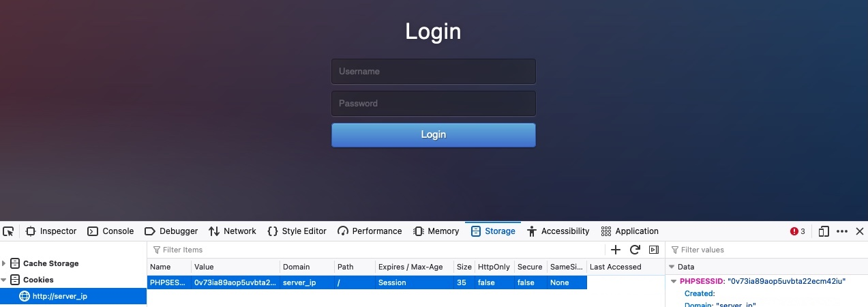Switch to the Inspector tab
The width and height of the screenshot is (868, 307).
click(x=51, y=231)
